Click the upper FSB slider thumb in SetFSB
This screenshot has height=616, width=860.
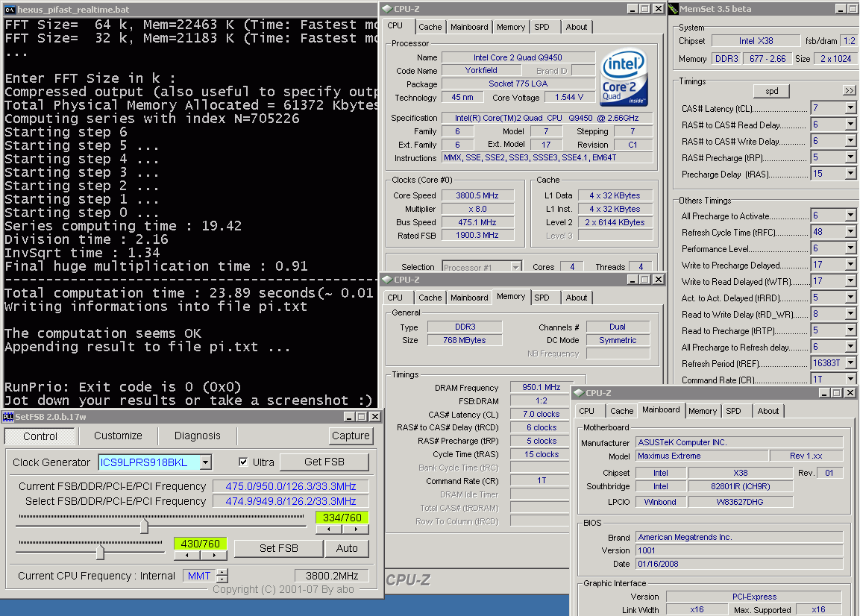pos(144,526)
